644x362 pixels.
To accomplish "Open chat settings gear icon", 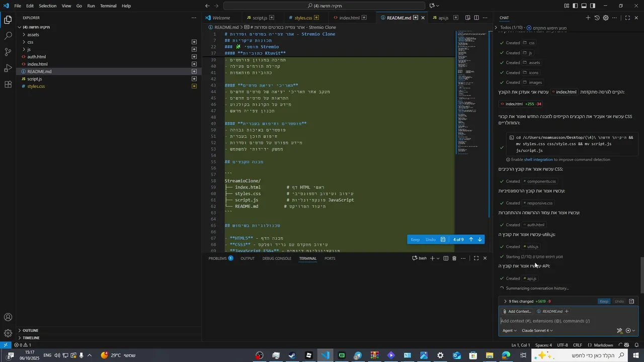I will click(606, 18).
